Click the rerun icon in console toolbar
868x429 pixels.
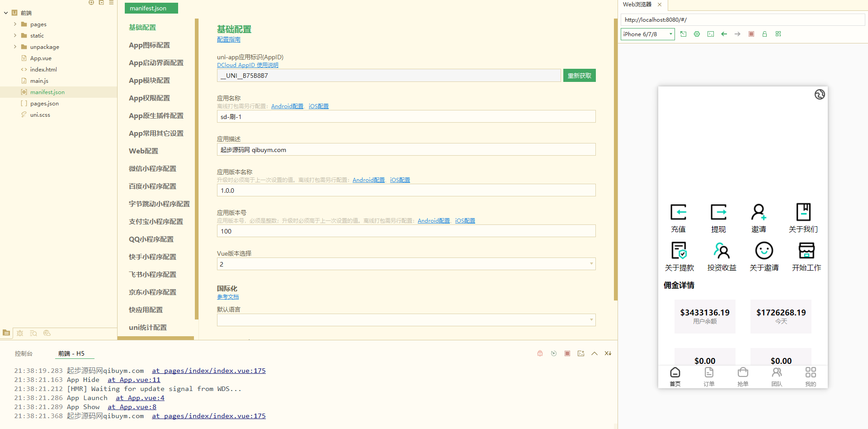554,353
